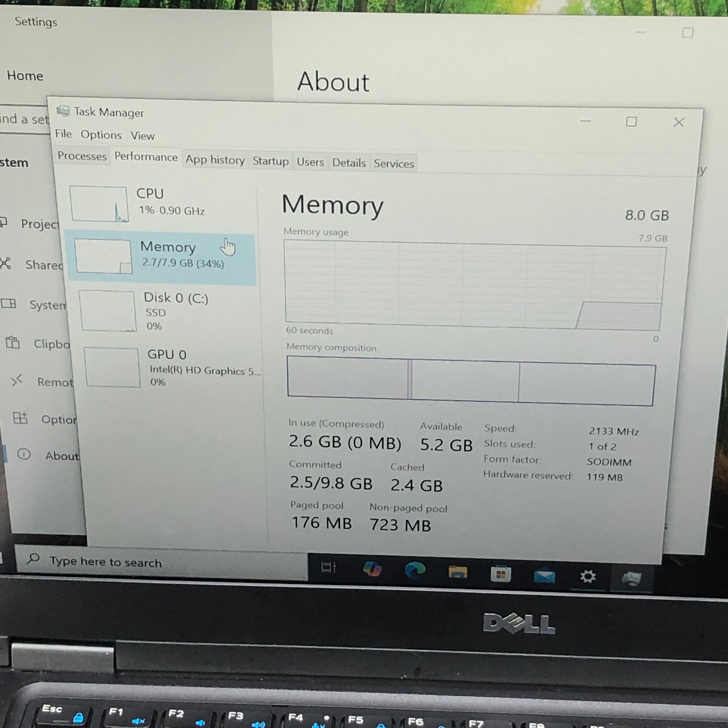Select the Remote Desktop text in Settings

(x=55, y=382)
